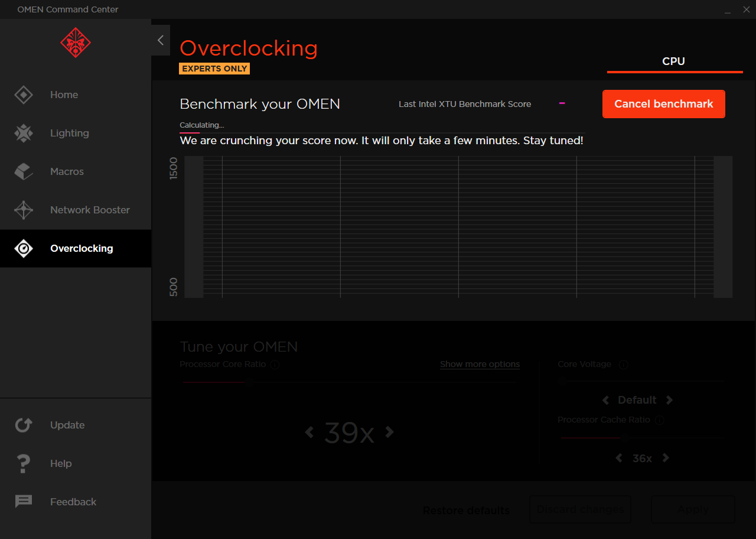Increase cache ratio with right arrow by 36x
This screenshot has height=539, width=756.
[x=666, y=458]
